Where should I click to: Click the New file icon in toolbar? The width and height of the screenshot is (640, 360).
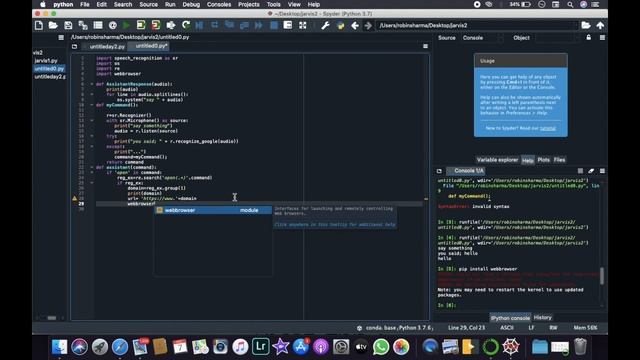(x=39, y=25)
